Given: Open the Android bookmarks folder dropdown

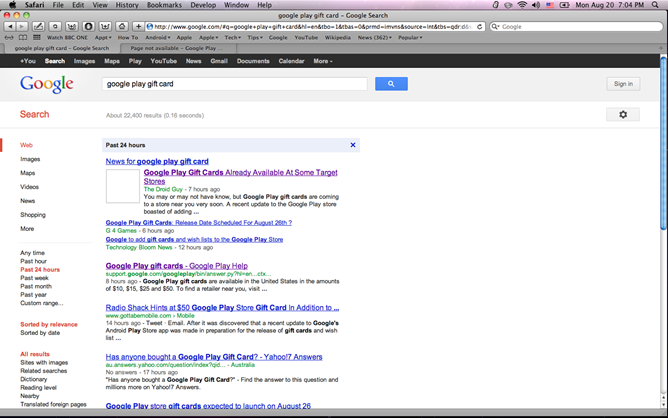Looking at the screenshot, I should [158, 37].
